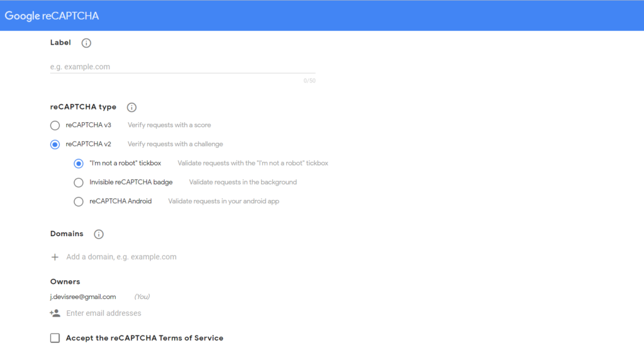Choose the reCAPTCHA Android radio option
The width and height of the screenshot is (644, 355).
pos(79,201)
